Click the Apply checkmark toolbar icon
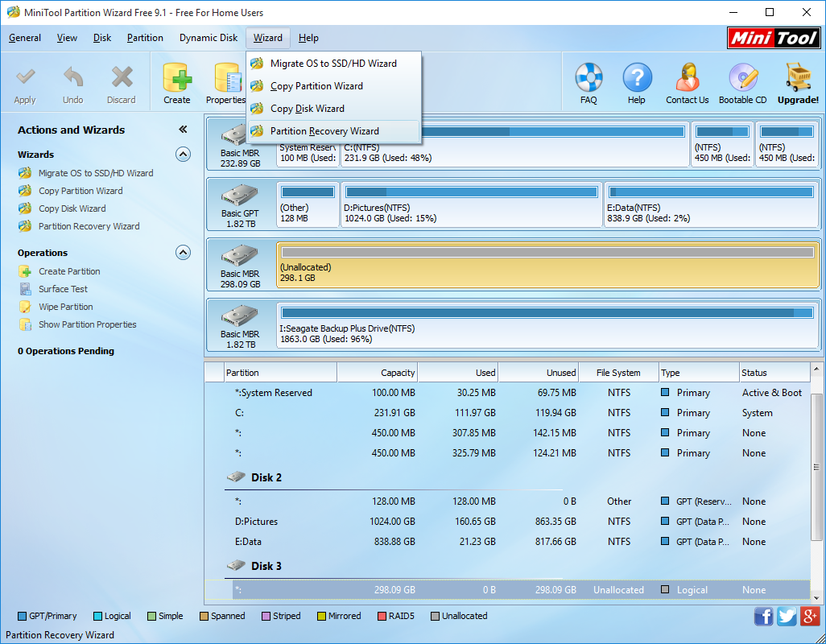 click(25, 77)
